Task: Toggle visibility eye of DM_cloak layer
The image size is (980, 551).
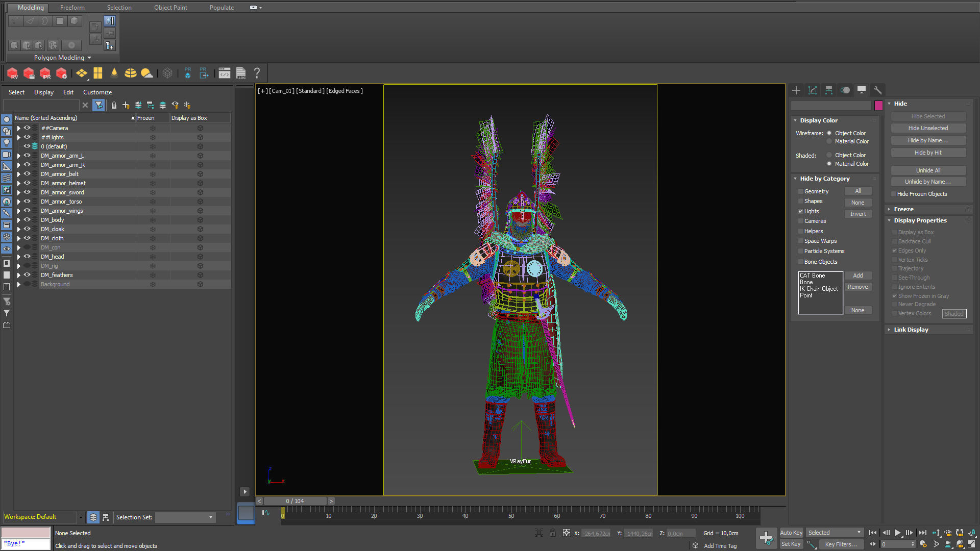Action: pos(27,229)
